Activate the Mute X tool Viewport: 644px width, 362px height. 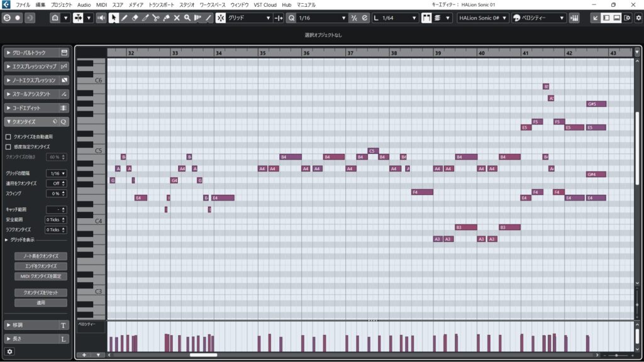[177, 18]
